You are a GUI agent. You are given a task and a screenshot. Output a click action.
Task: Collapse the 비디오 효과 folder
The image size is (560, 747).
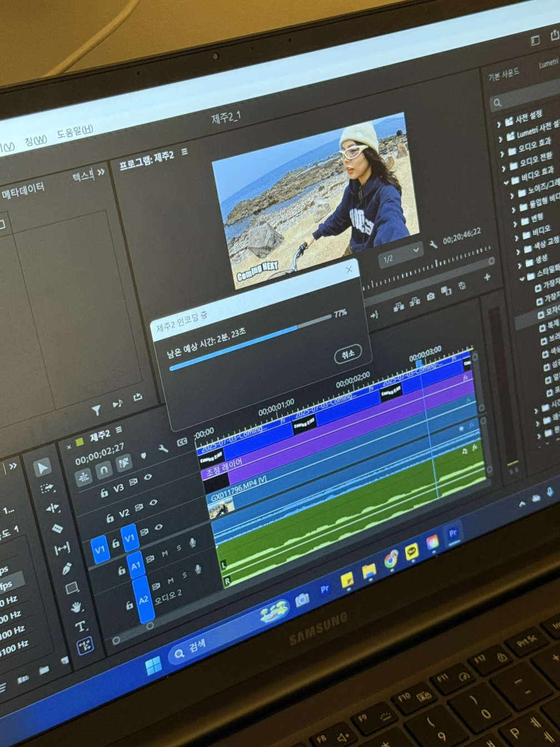click(506, 182)
